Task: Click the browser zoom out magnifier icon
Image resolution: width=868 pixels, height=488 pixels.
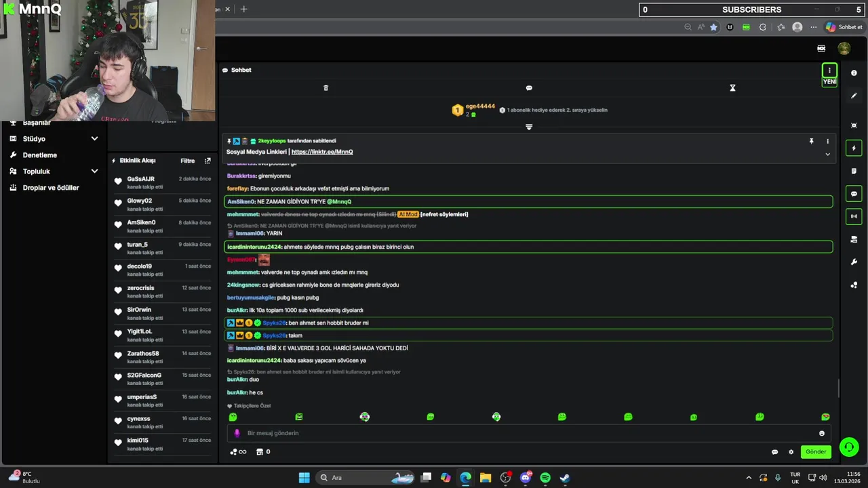Action: [x=688, y=27]
